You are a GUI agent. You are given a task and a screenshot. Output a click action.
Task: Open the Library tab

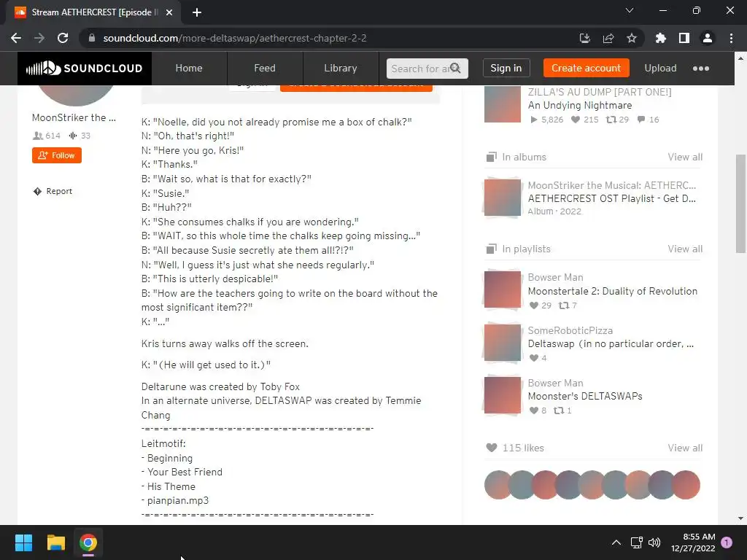(x=340, y=68)
